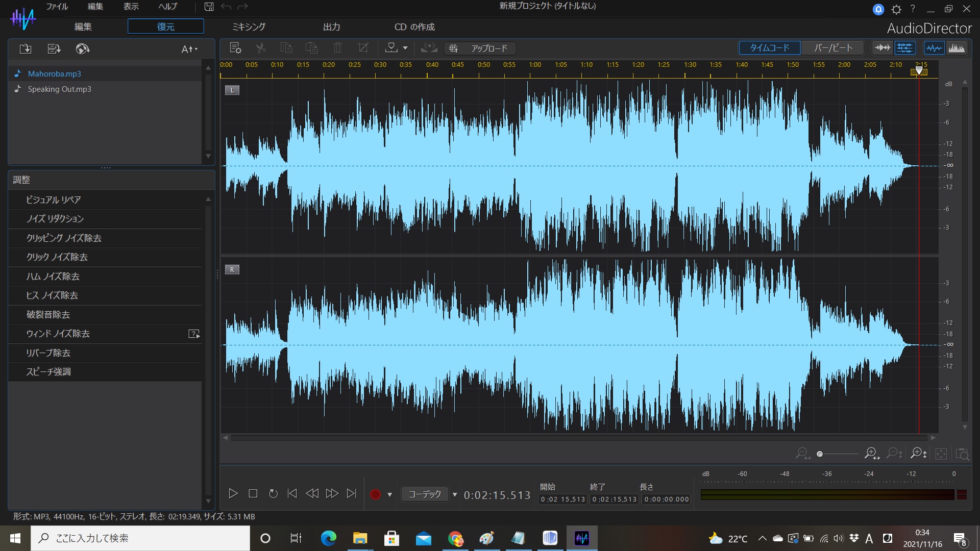Viewport: 980px width, 551px height.
Task: Open the audio profile settings icon
Action: 235,48
